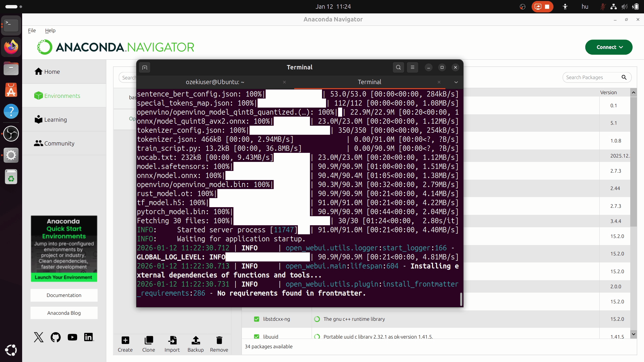Create a new environment
644x362 pixels.
click(x=125, y=344)
